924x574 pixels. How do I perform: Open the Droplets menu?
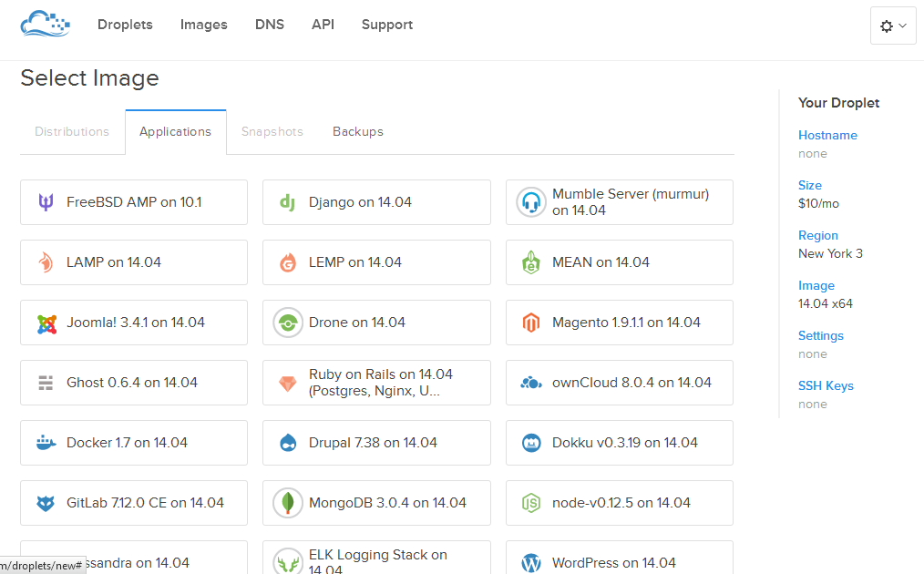point(125,25)
